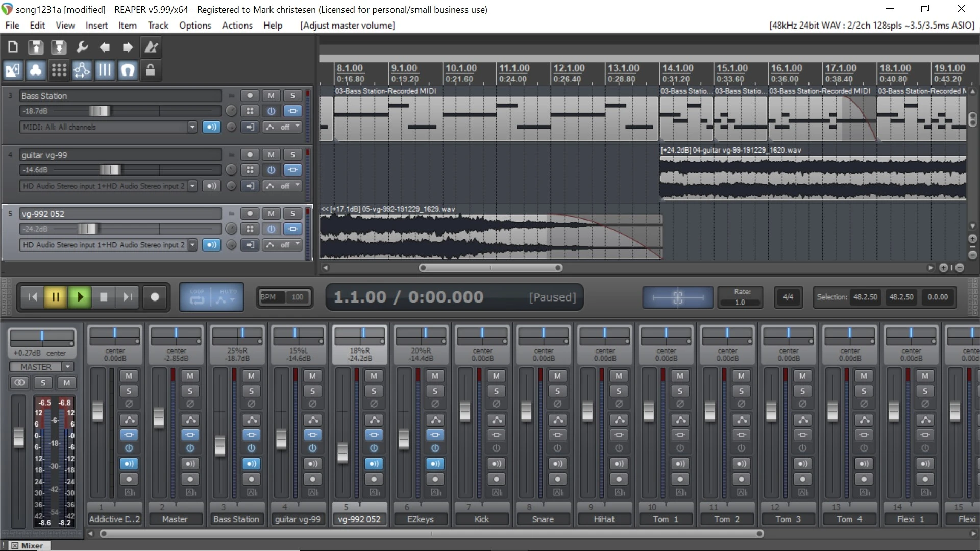This screenshot has width=980, height=551.
Task: Toggle the lock icon in the toolbar
Action: (150, 70)
